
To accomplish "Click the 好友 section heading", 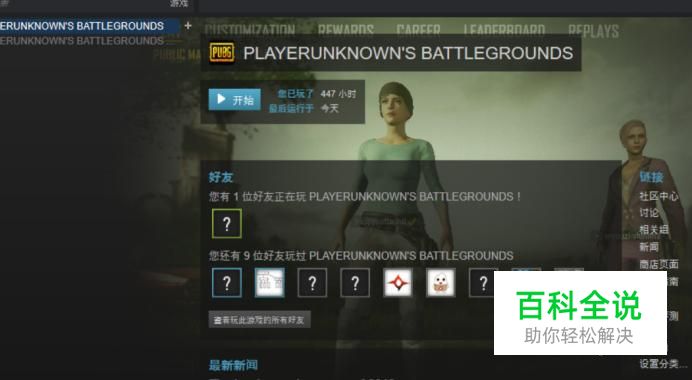I will [221, 177].
